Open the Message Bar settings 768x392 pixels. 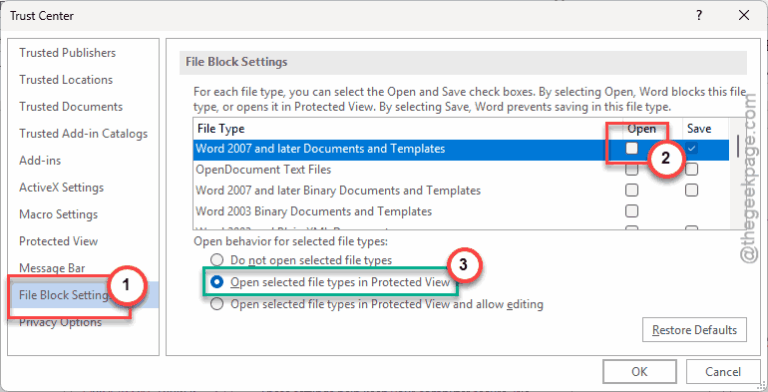(52, 268)
